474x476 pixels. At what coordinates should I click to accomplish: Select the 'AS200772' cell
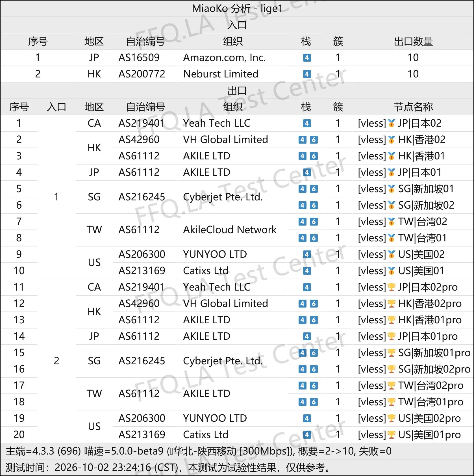click(142, 74)
